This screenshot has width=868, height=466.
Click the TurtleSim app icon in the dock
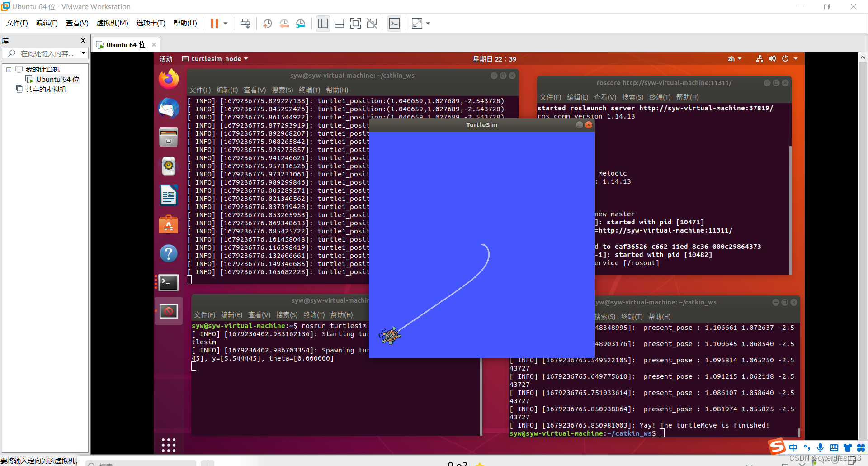pos(169,311)
